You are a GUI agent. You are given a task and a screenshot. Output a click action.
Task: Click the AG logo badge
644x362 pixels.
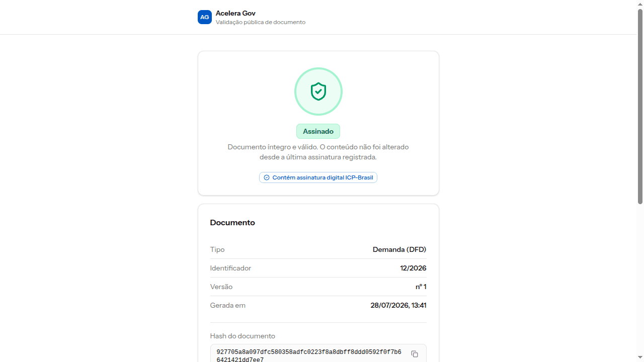point(204,17)
